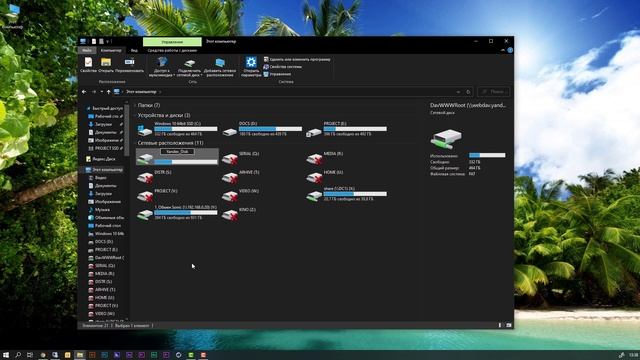Click the large drive icon in details pane
Image resolution: width=640 pixels, height=360 pixels.
447,139
